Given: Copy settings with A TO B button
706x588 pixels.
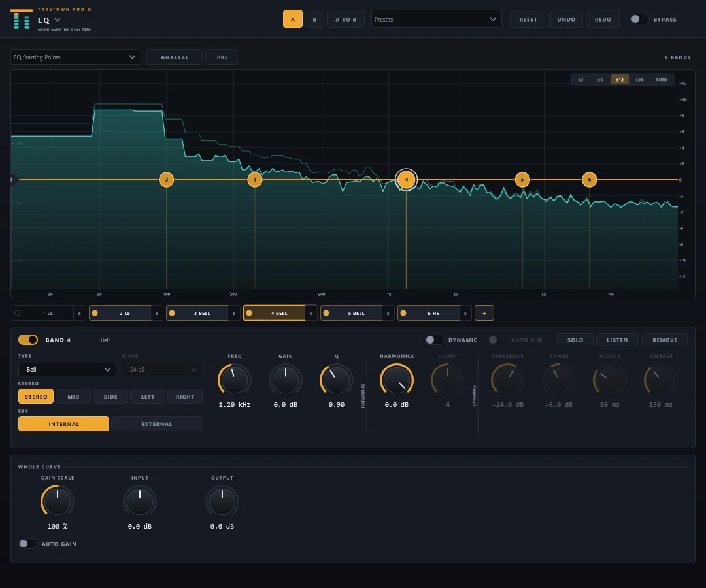Looking at the screenshot, I should (x=345, y=20).
